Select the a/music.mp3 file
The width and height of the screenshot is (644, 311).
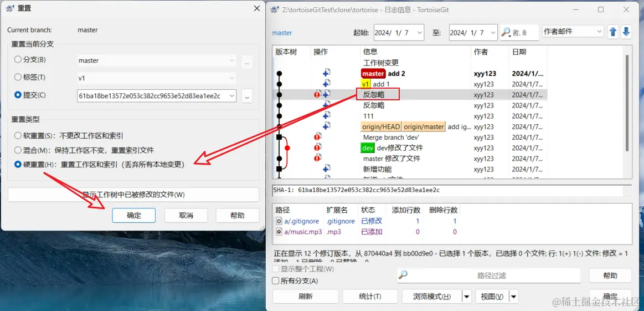(303, 232)
